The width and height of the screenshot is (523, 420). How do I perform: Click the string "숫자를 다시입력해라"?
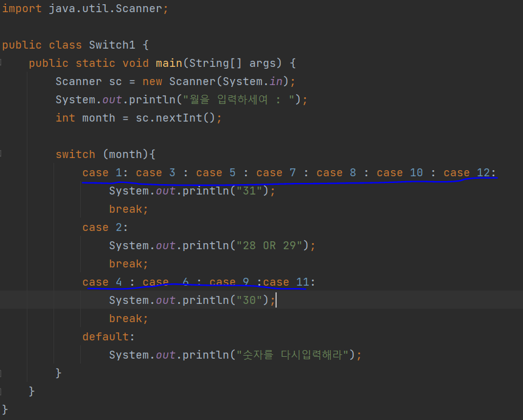point(293,355)
